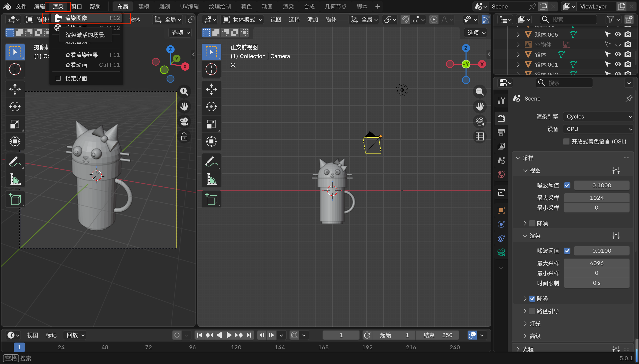Hide 锥体.001 with its eye icon
The height and width of the screenshot is (364, 639).
tap(618, 65)
